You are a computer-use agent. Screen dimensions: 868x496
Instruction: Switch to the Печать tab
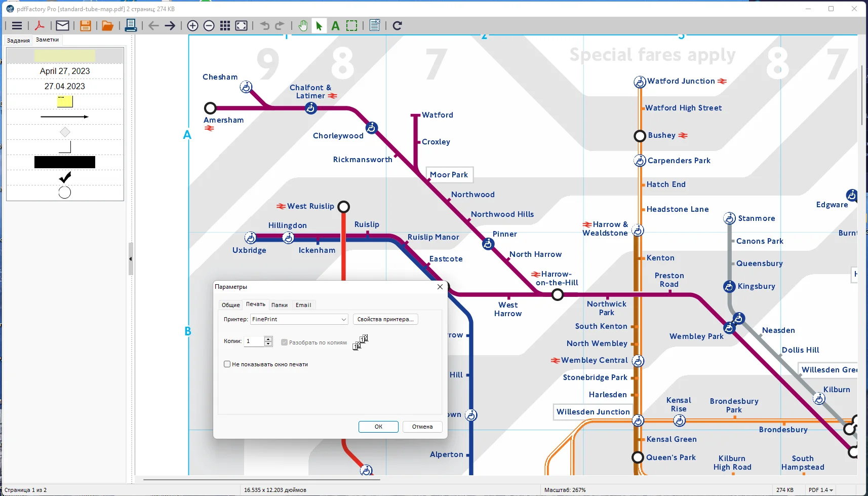coord(256,304)
